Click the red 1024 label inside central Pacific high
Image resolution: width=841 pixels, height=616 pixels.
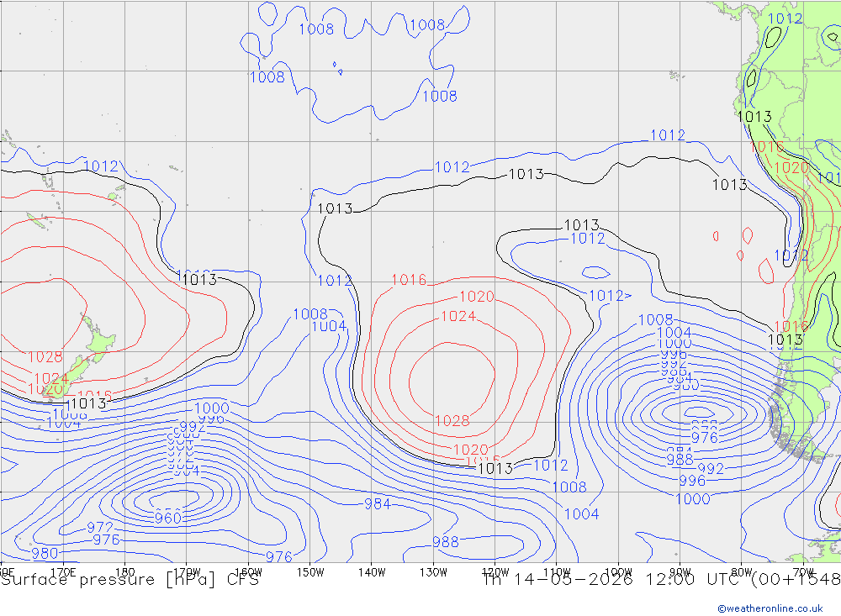coord(458,316)
